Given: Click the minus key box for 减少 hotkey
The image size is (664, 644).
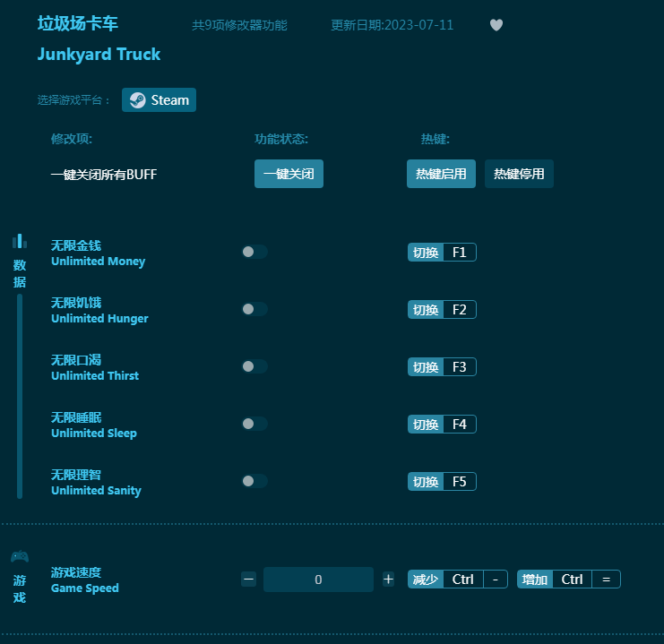Looking at the screenshot, I should (495, 580).
